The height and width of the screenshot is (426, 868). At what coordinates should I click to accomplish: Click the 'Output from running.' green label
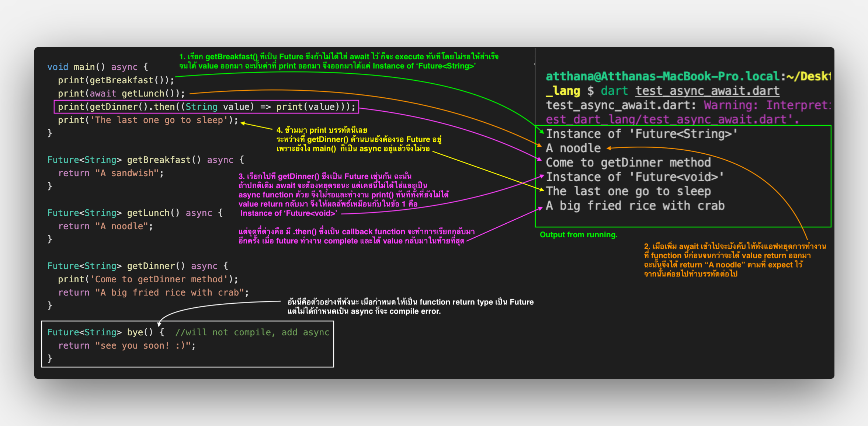[578, 235]
